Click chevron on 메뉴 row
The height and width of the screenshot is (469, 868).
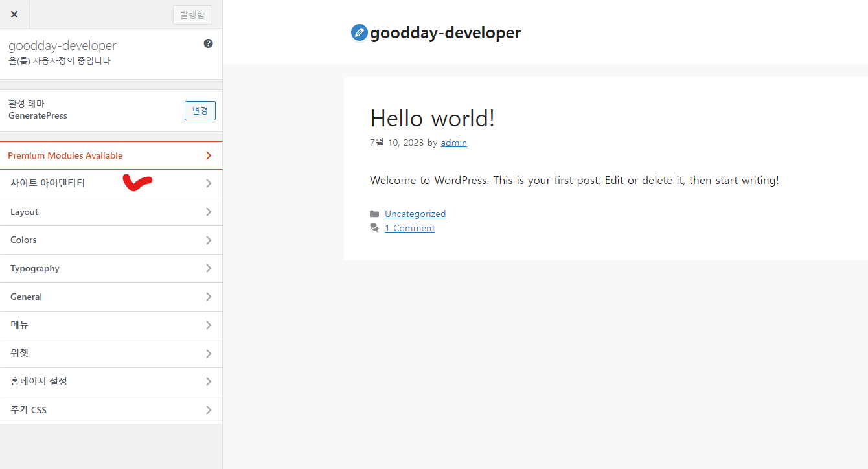click(209, 325)
